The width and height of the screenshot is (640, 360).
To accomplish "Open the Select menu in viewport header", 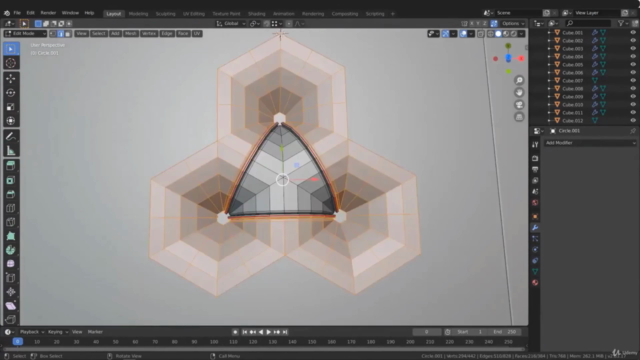I will pos(98,33).
